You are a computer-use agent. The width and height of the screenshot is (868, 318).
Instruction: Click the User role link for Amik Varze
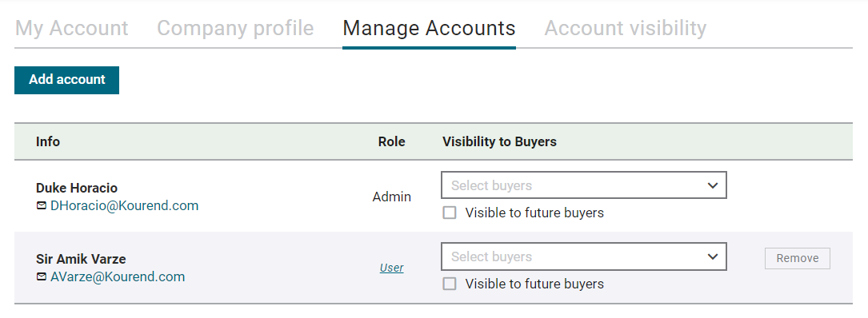(391, 268)
